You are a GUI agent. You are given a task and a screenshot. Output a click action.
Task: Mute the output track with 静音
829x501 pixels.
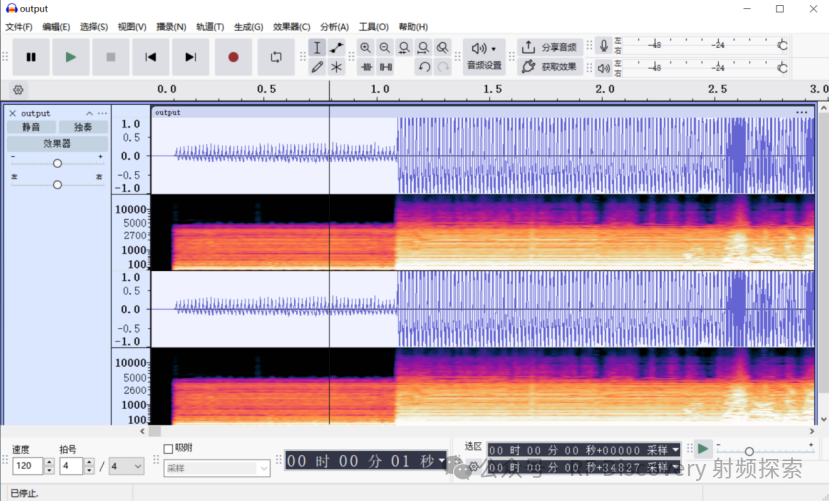click(32, 127)
